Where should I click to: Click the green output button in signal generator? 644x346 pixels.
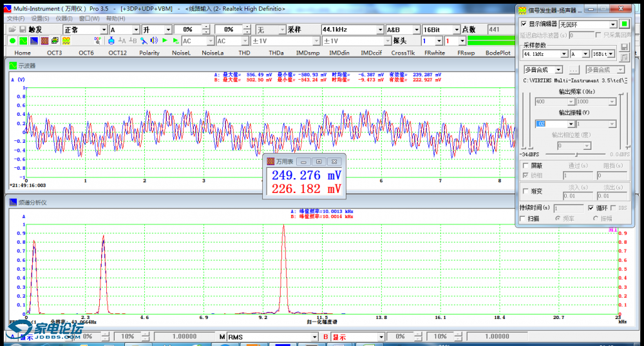(624, 24)
